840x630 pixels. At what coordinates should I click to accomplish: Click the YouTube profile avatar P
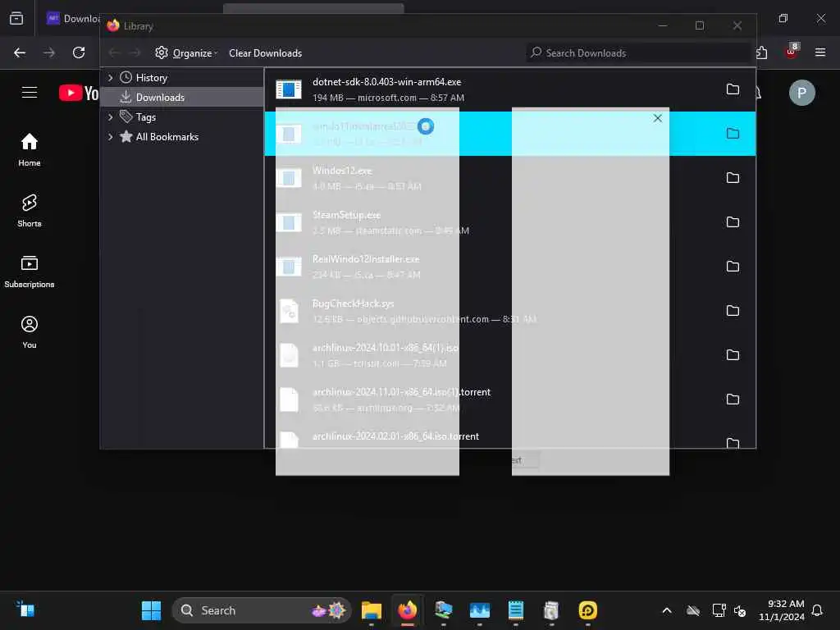802,93
